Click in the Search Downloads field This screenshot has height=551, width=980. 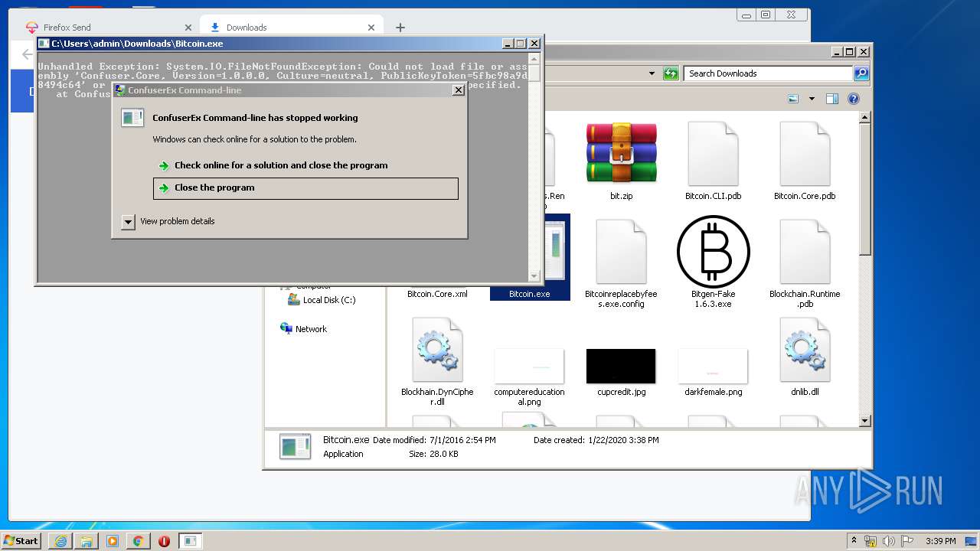pyautogui.click(x=768, y=73)
